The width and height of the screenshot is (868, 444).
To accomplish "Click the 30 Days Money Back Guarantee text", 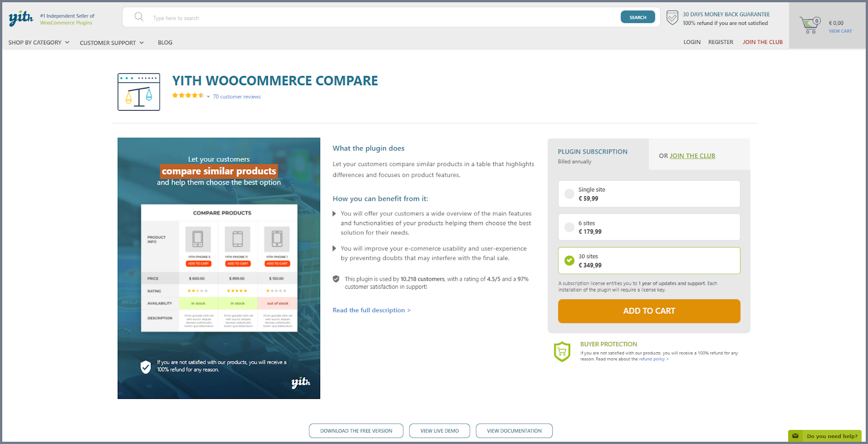I will (726, 15).
